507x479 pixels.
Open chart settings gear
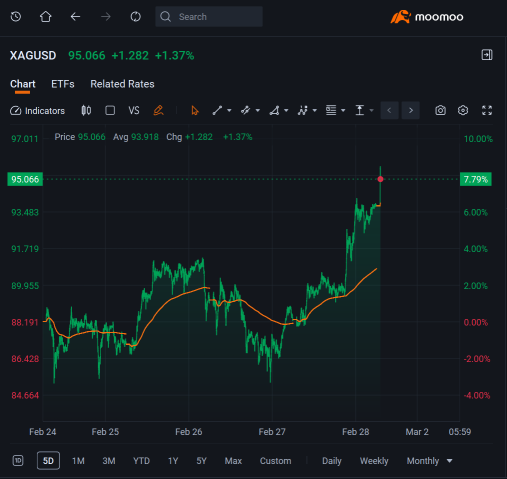pyautogui.click(x=463, y=110)
